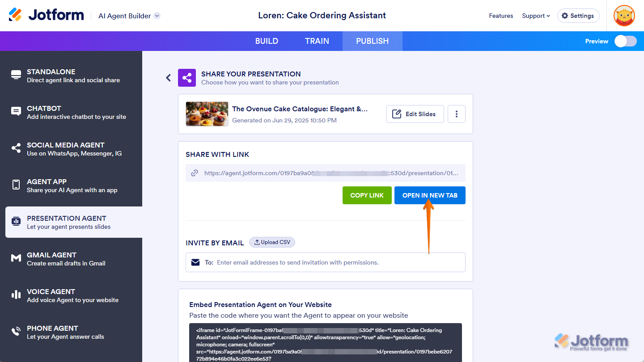
Task: Open the three-dot more options menu
Action: tap(457, 114)
